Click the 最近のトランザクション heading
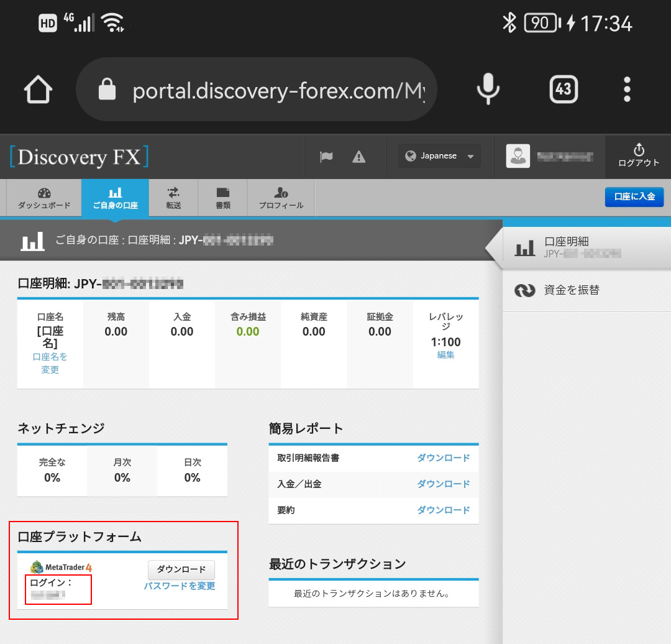This screenshot has height=644, width=671. pyautogui.click(x=337, y=564)
